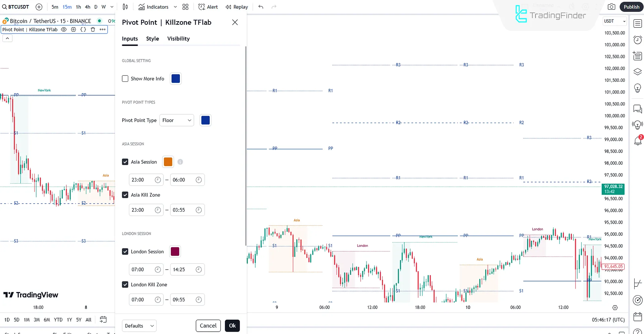Viewport: 644px width, 334px height.
Task: Open the candle style selector icon
Action: tap(125, 7)
